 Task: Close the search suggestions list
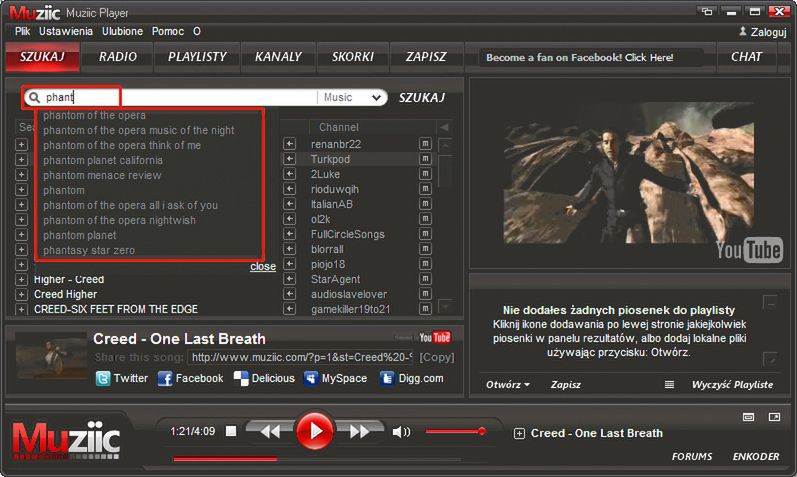(263, 266)
